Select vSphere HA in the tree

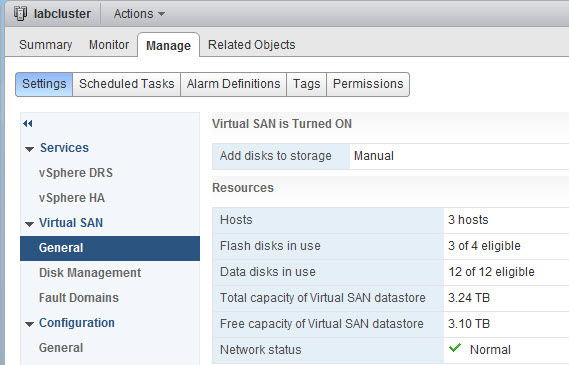coord(72,198)
